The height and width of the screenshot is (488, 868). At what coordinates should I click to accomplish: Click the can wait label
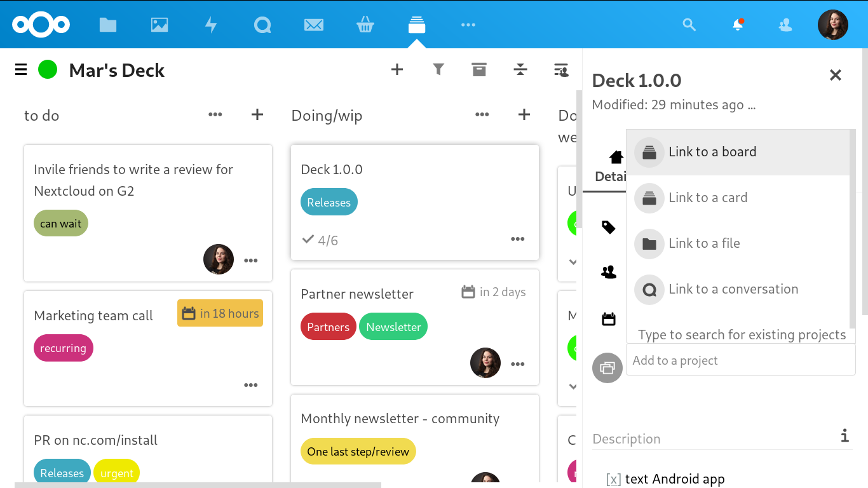[x=61, y=224]
